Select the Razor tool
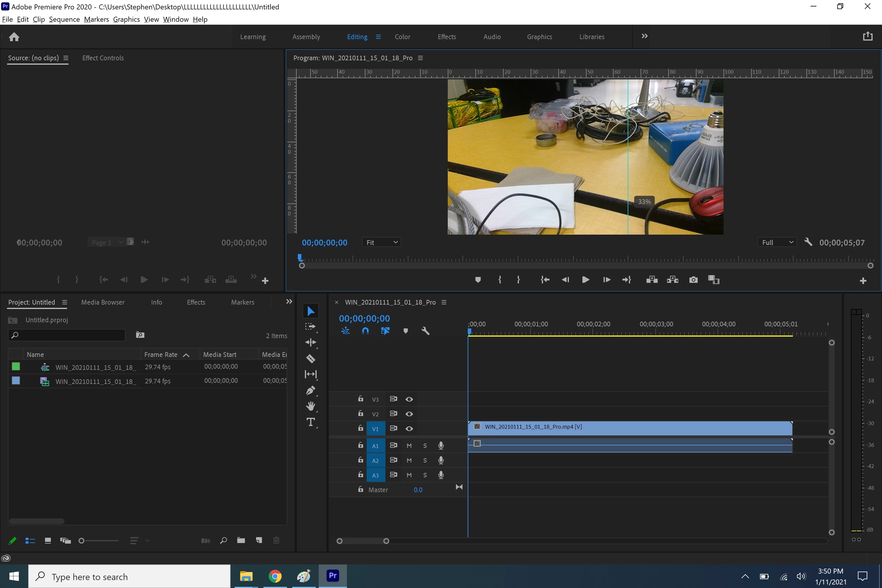Viewport: 882px width, 588px height. pyautogui.click(x=310, y=358)
